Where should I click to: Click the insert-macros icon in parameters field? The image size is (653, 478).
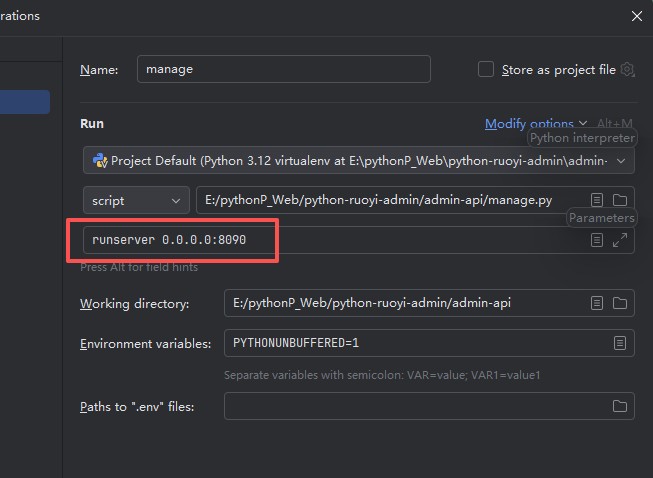click(597, 240)
